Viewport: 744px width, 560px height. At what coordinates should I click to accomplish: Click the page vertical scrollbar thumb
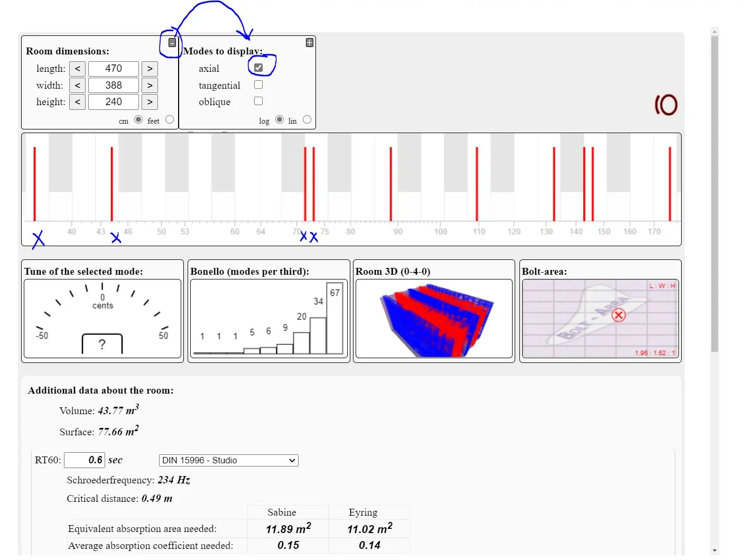point(714,193)
